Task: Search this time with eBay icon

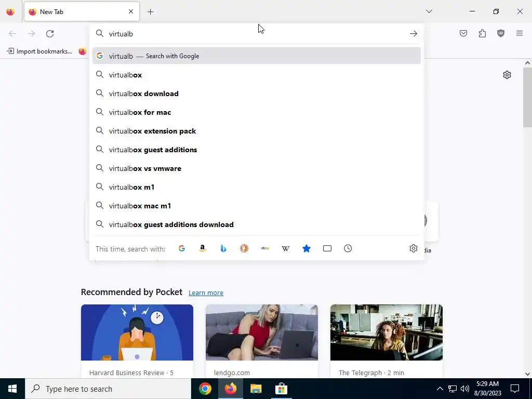Action: 265,248
